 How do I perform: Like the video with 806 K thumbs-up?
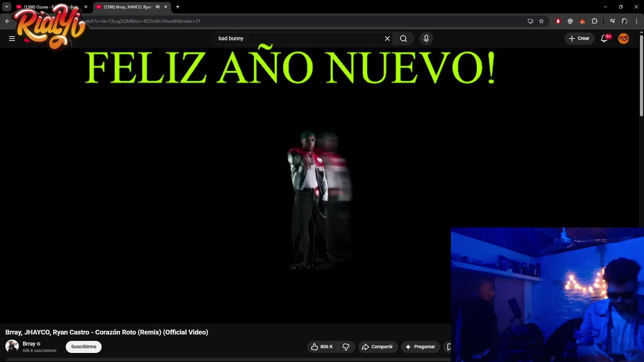pyautogui.click(x=322, y=346)
